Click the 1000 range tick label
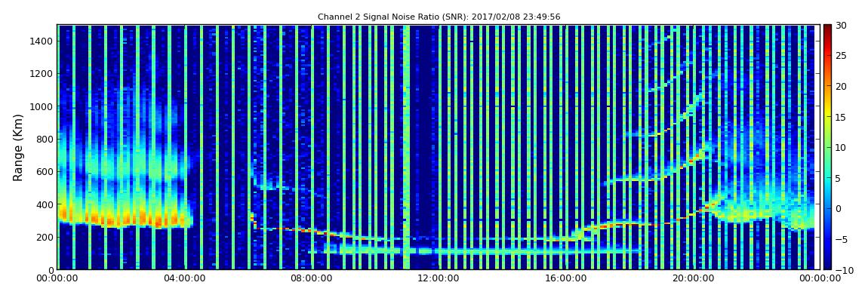Viewport: 868px width, 307px height. pyautogui.click(x=42, y=106)
